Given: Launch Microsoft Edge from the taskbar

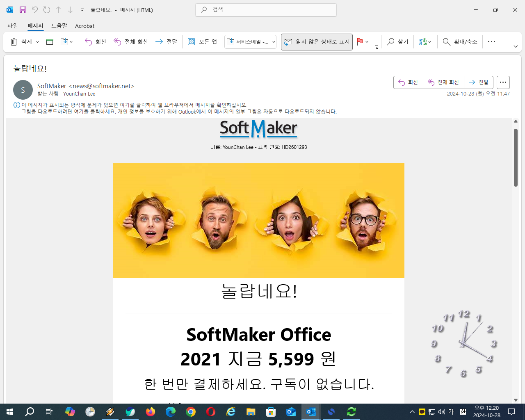Looking at the screenshot, I should coord(171,412).
